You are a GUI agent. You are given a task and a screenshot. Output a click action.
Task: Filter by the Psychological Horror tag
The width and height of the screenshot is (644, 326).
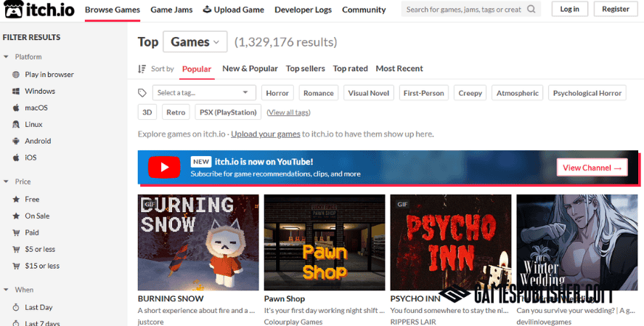[x=587, y=93]
